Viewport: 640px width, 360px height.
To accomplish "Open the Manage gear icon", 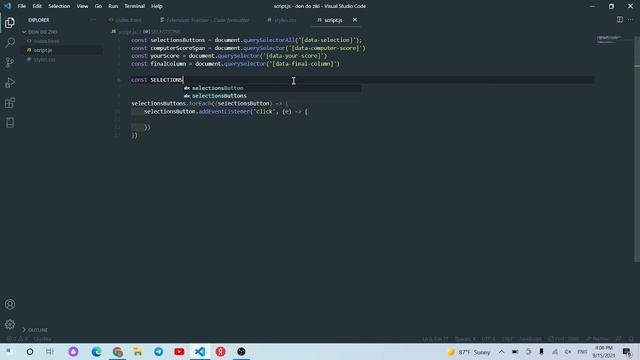I will [x=10, y=324].
